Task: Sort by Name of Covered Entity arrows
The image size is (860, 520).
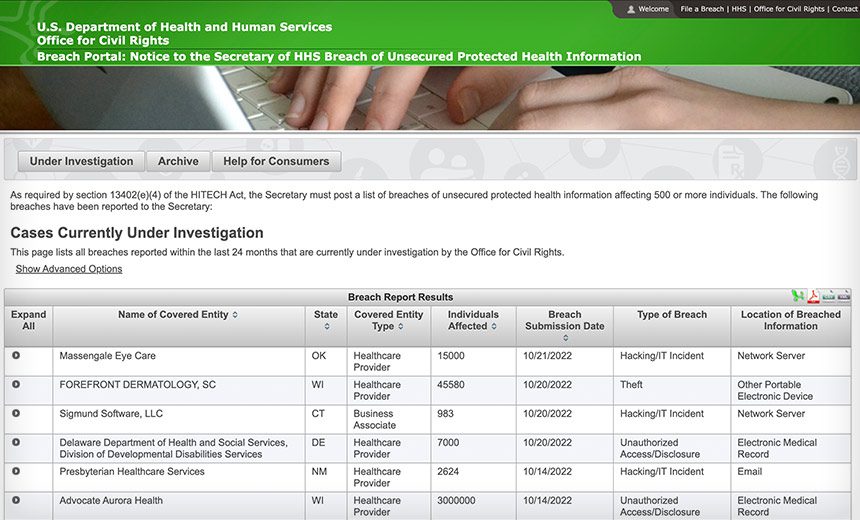Action: click(x=235, y=315)
